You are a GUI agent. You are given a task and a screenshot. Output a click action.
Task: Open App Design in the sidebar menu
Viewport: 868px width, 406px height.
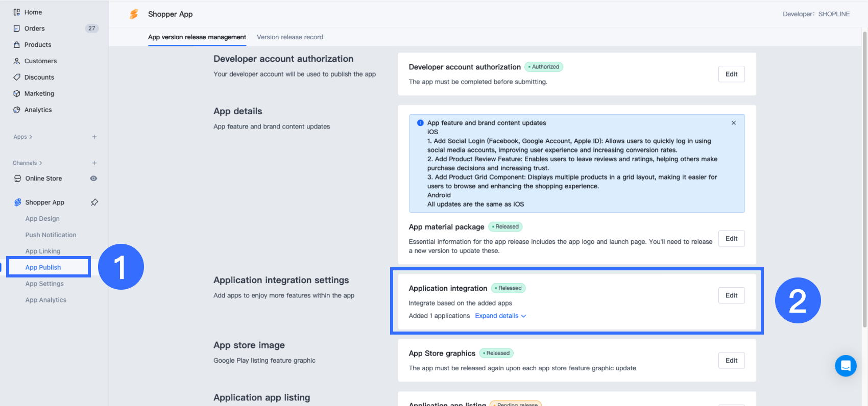(x=42, y=219)
